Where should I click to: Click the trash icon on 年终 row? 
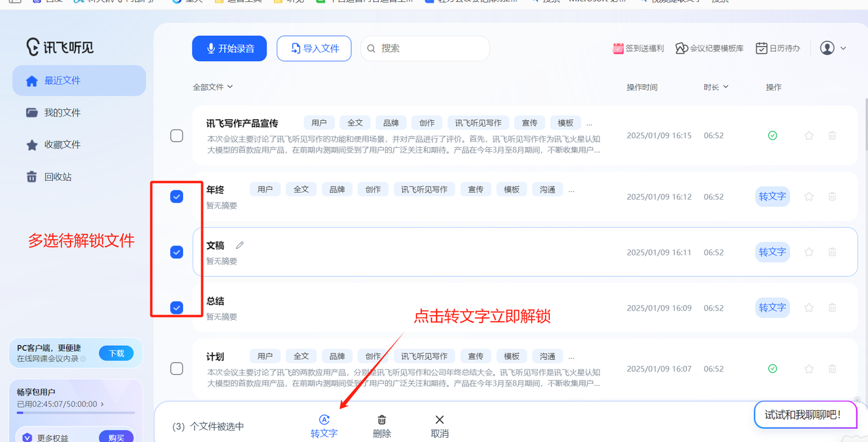(x=832, y=197)
